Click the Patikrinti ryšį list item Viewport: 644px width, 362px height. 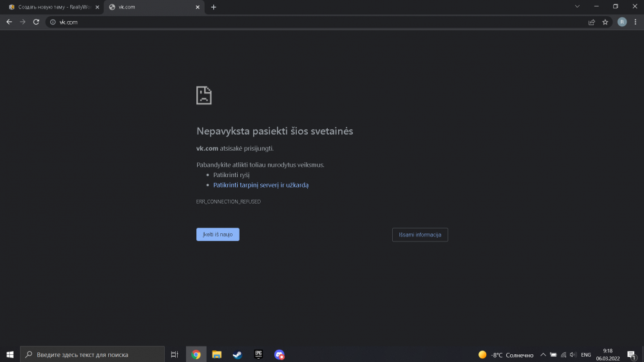tap(231, 175)
